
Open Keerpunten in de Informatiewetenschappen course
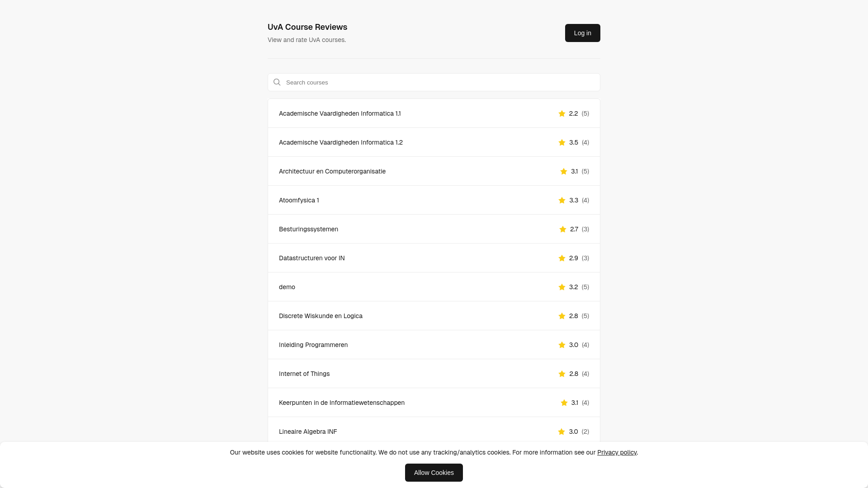click(x=341, y=403)
